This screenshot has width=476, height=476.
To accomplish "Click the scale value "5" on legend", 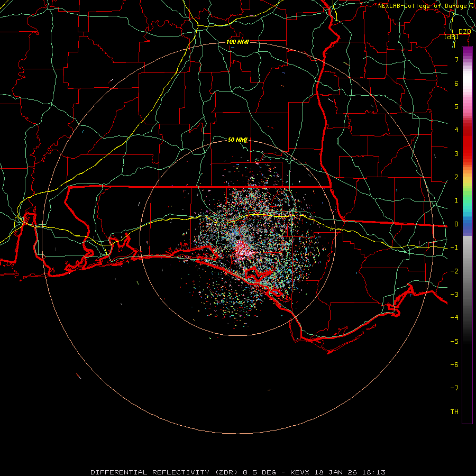I will (456, 106).
